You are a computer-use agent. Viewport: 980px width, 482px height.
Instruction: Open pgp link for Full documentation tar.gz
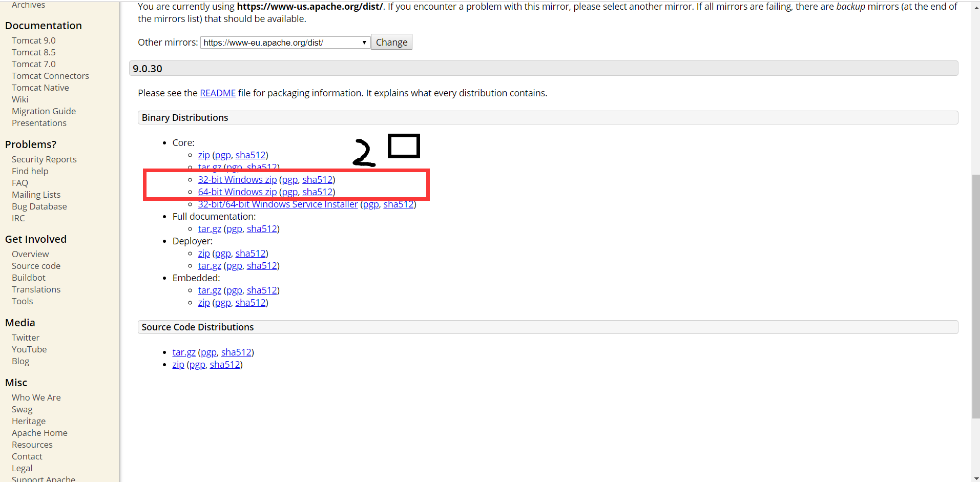tap(234, 228)
